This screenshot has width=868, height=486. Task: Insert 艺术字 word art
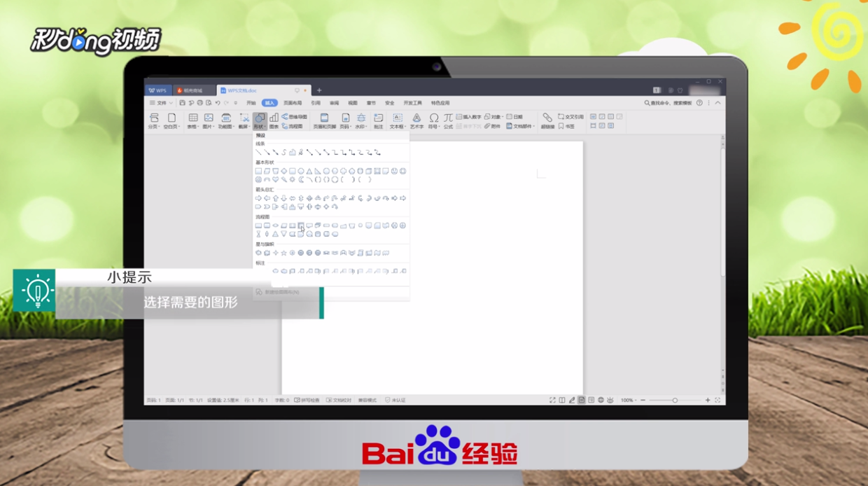point(416,121)
